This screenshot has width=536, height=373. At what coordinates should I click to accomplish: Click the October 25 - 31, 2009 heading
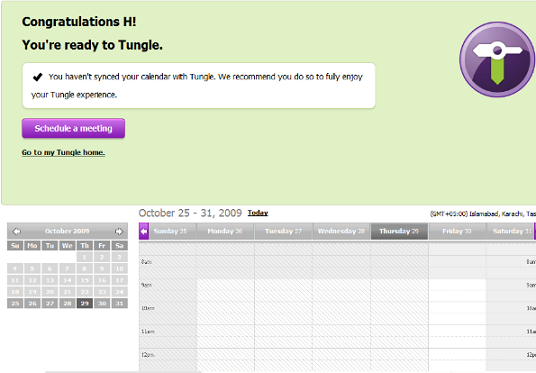tap(190, 213)
